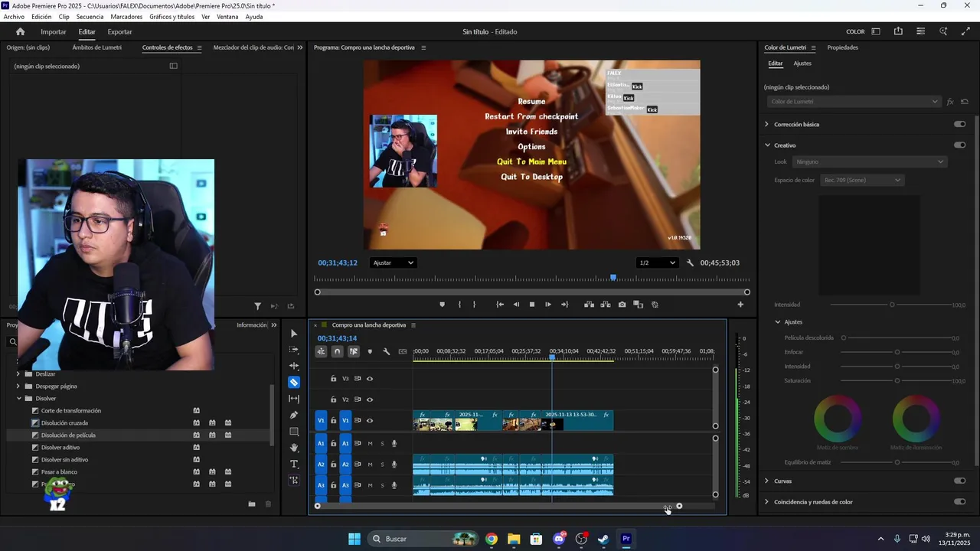
Task: Disable the Corrección básica section toggle
Action: [959, 124]
